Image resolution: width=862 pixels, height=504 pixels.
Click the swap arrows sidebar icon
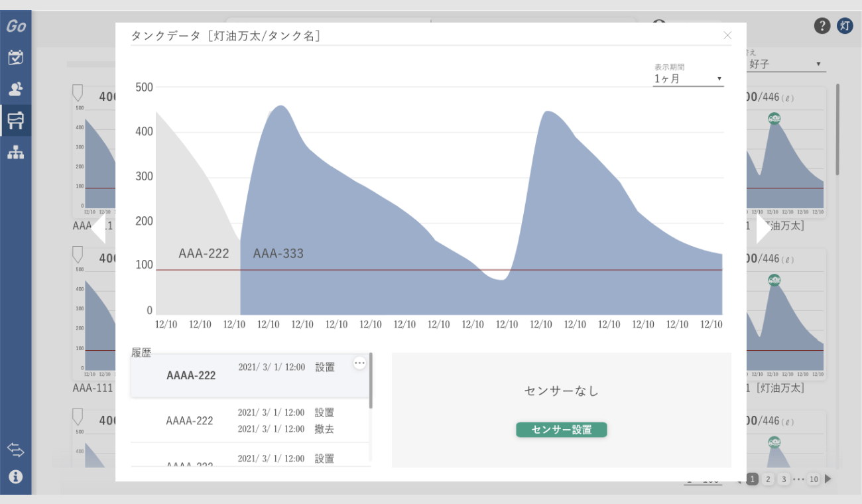coord(16,450)
